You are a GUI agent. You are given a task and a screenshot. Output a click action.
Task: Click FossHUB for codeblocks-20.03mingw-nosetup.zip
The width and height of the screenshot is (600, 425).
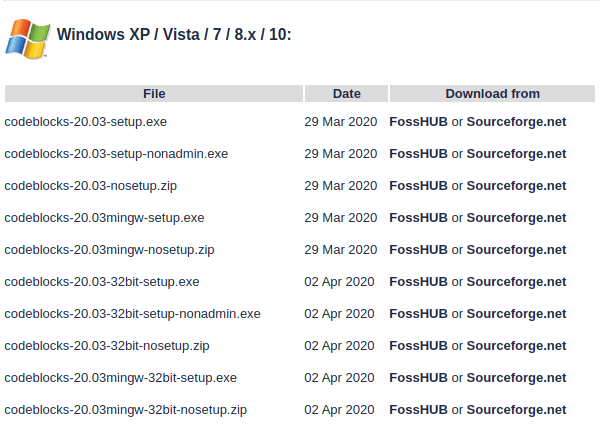418,250
